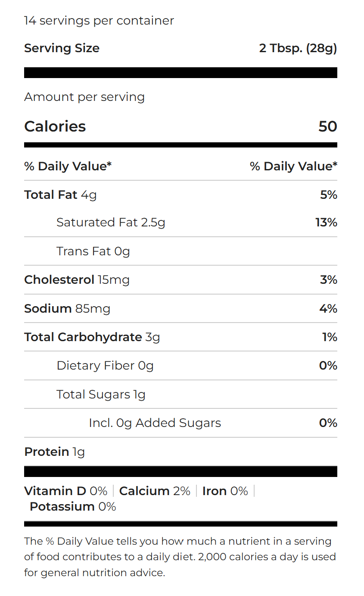364x596 pixels.
Task: Click the 'Calcium 2%' value
Action: (x=155, y=491)
